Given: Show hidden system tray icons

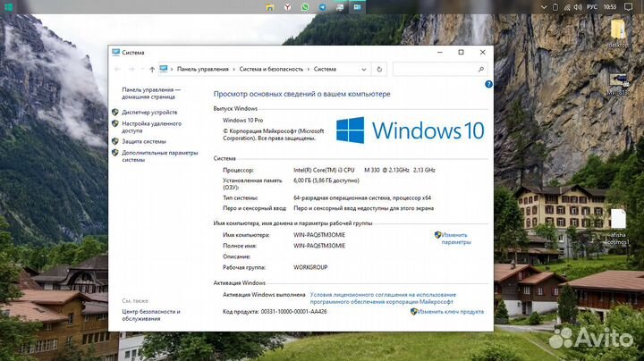Looking at the screenshot, I should click(x=544, y=7).
